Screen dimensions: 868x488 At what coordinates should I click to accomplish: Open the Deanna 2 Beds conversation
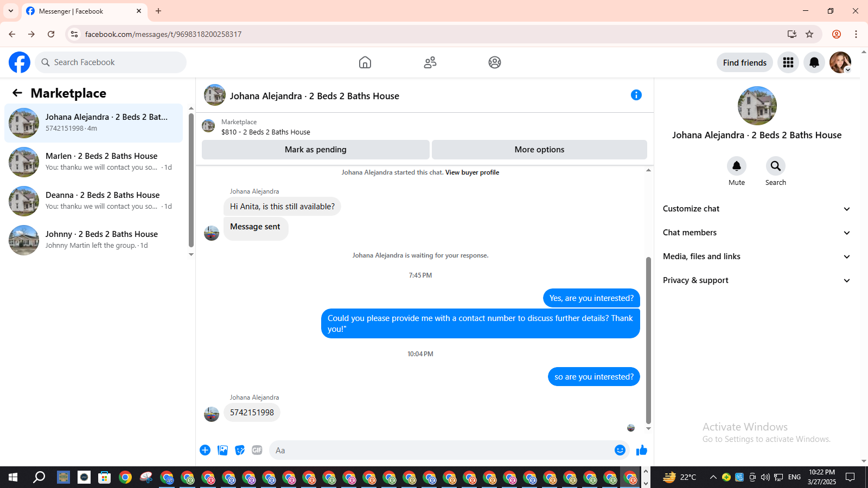pyautogui.click(x=94, y=201)
